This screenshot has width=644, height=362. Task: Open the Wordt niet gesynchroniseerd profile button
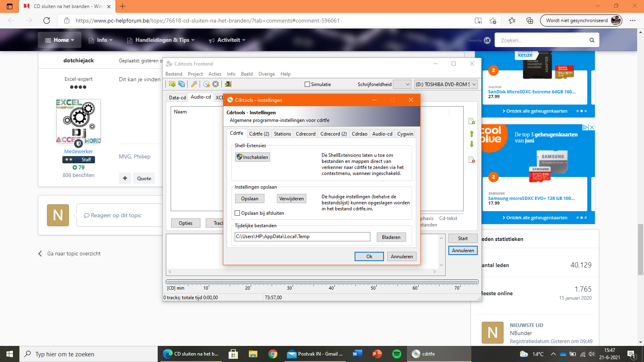click(581, 21)
